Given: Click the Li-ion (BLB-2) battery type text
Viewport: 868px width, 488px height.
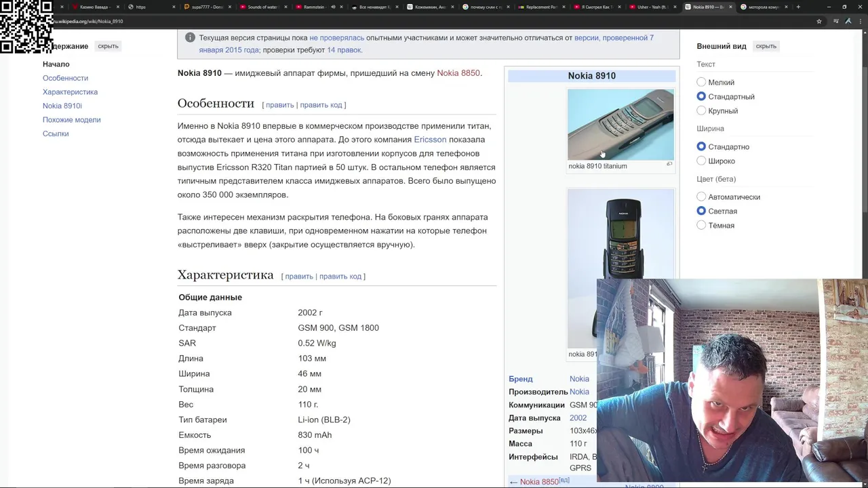Looking at the screenshot, I should 324,420.
